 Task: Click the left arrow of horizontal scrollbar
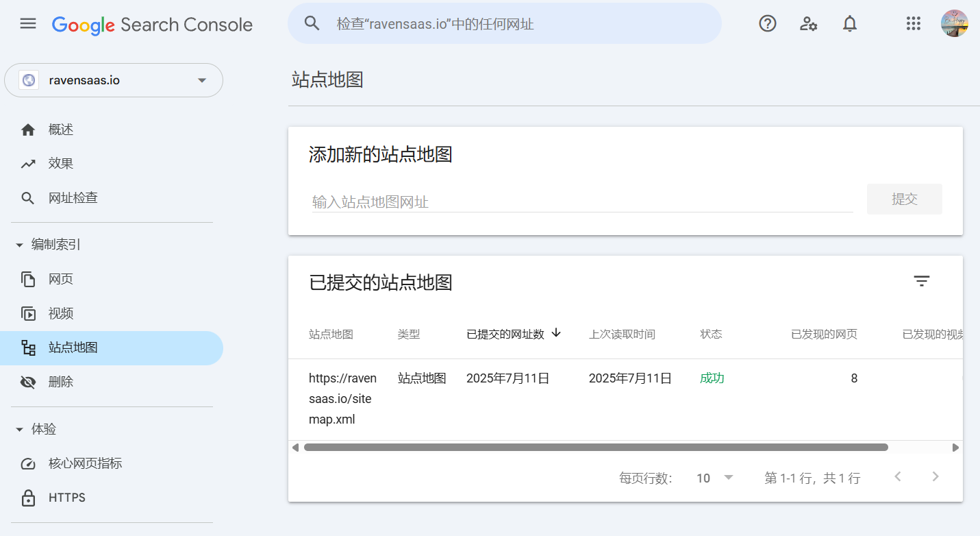295,448
